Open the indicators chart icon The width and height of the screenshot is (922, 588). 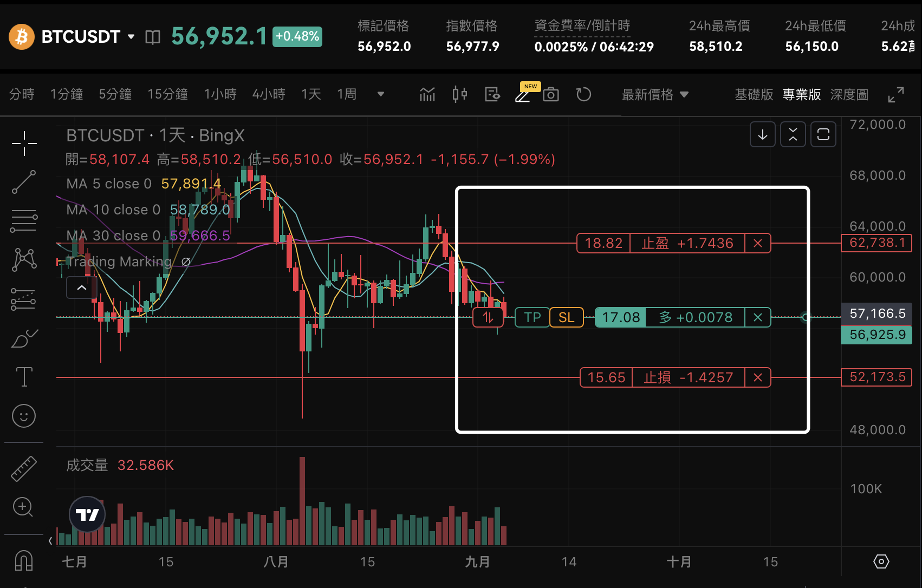click(x=427, y=95)
